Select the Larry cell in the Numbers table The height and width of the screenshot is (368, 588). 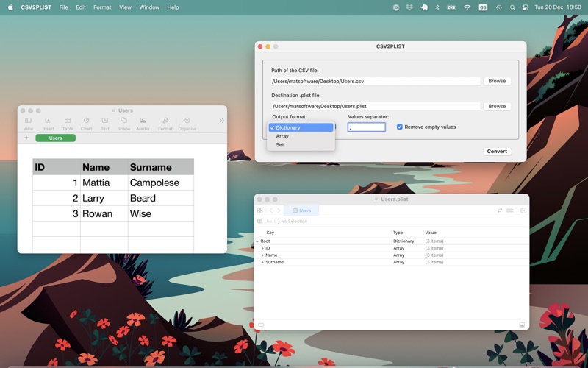(104, 198)
